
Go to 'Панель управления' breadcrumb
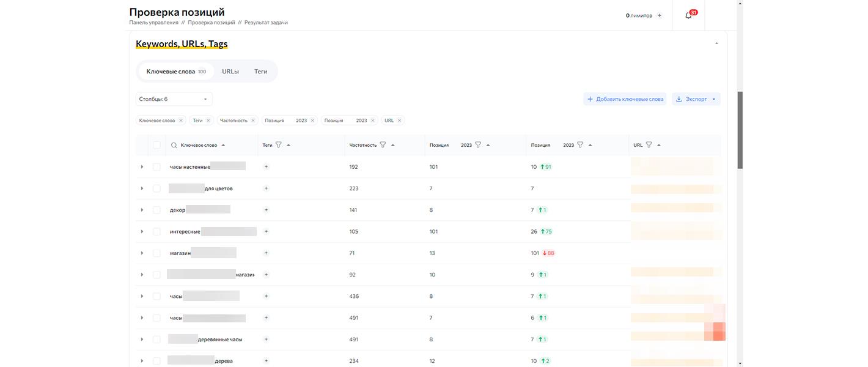tap(154, 23)
